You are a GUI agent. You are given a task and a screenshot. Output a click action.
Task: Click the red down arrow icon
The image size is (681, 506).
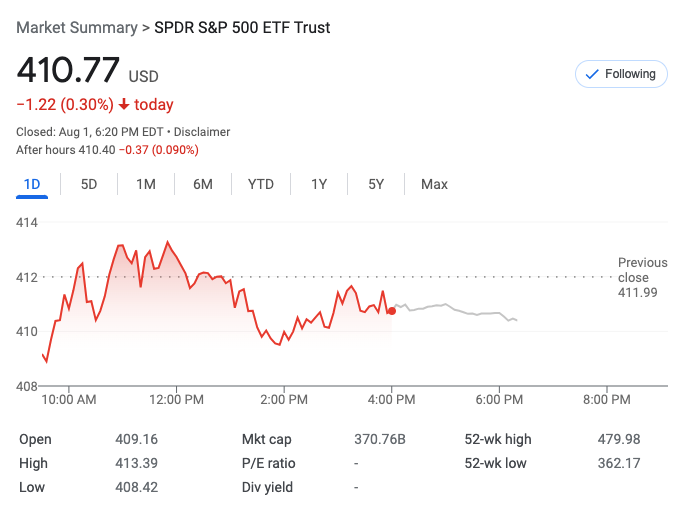pyautogui.click(x=123, y=105)
